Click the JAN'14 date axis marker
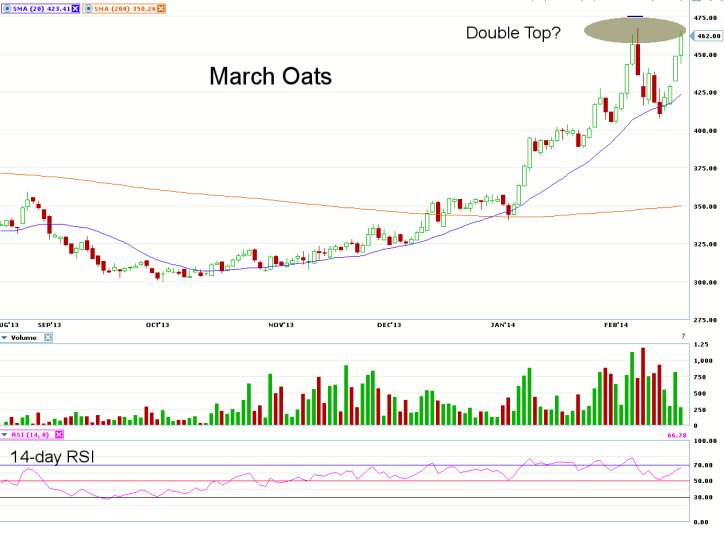Viewport: 725px width, 534px height. point(502,325)
